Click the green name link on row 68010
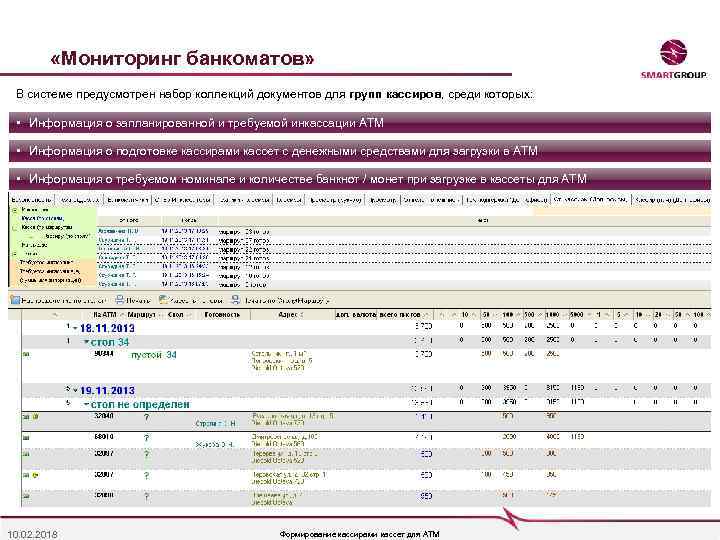720x540 pixels. tap(214, 444)
